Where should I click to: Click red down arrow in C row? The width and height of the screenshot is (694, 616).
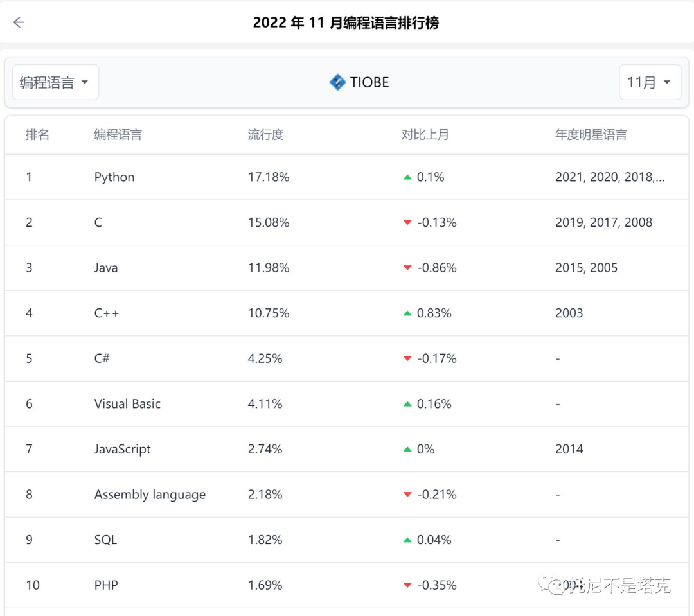coord(407,223)
